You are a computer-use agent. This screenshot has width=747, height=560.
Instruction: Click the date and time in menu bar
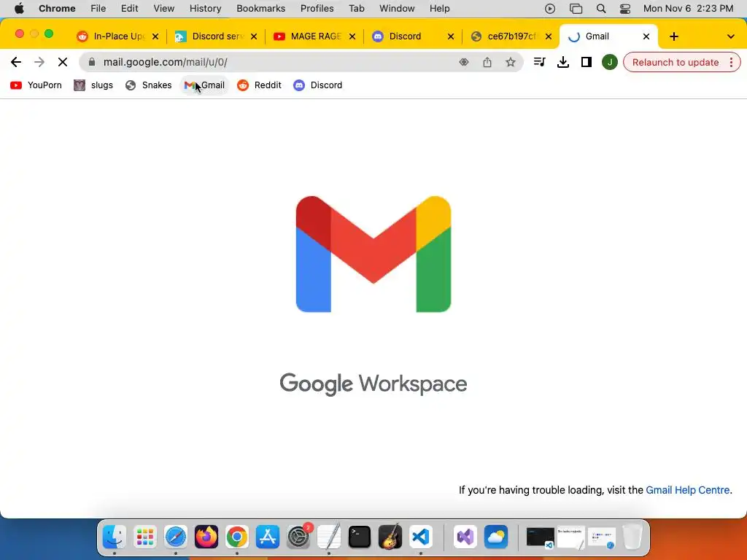click(688, 9)
